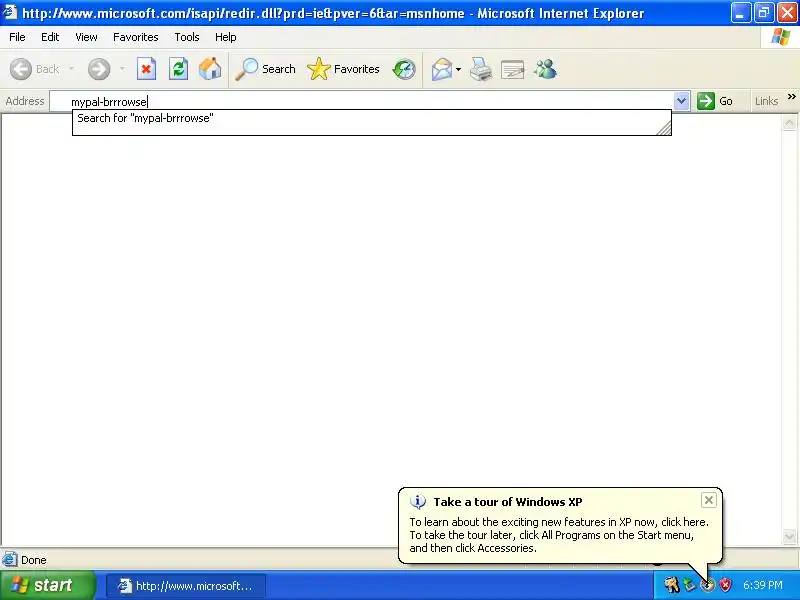Expand the Address bar dropdown list

[x=681, y=101]
